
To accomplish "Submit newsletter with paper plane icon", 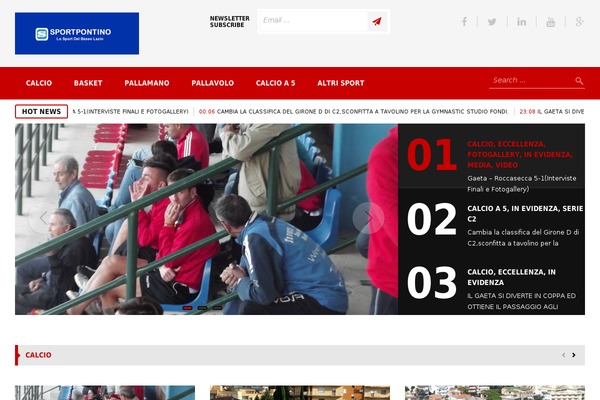I will coord(377,21).
